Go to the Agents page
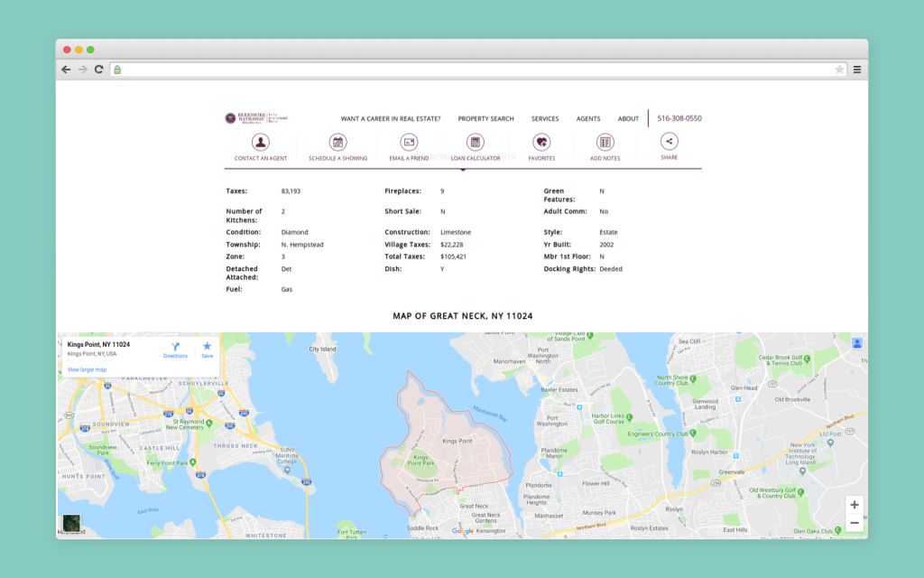The width and height of the screenshot is (924, 578). pos(588,119)
